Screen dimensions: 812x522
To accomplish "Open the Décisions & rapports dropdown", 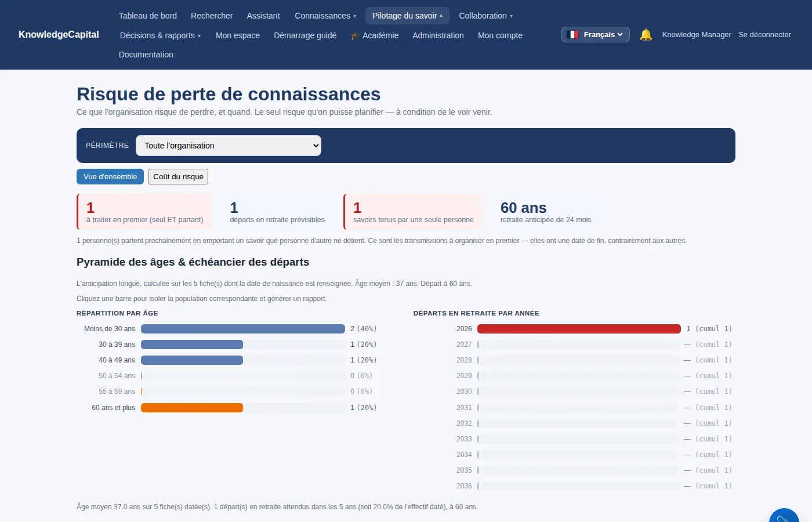I will 160,35.
